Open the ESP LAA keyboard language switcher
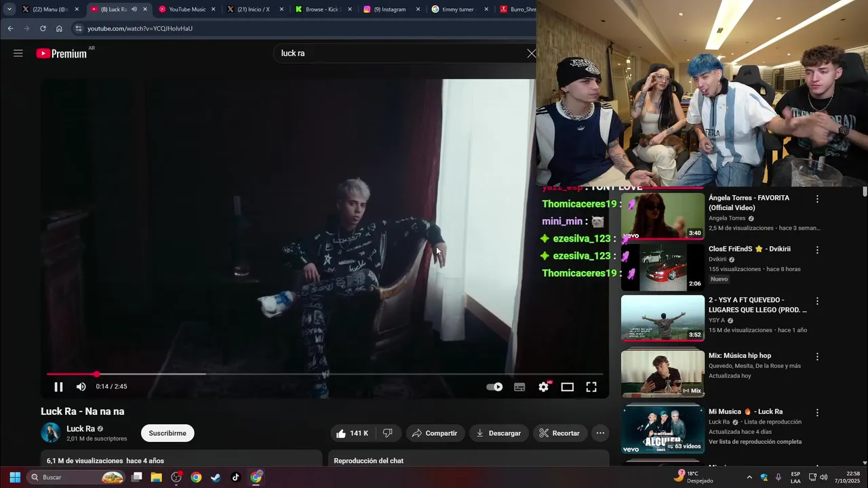This screenshot has width=868, height=488. pos(795,477)
